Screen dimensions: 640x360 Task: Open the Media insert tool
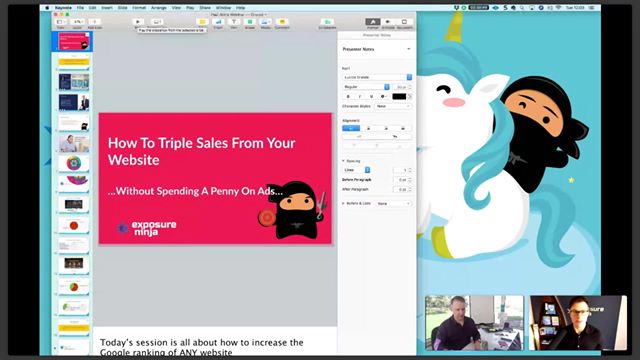[x=266, y=22]
